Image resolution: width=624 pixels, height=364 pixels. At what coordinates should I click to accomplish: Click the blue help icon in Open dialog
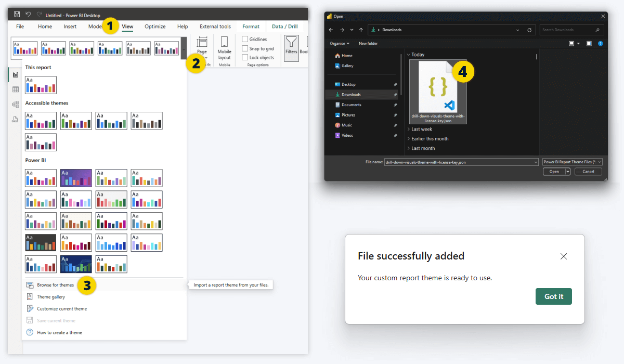[601, 44]
